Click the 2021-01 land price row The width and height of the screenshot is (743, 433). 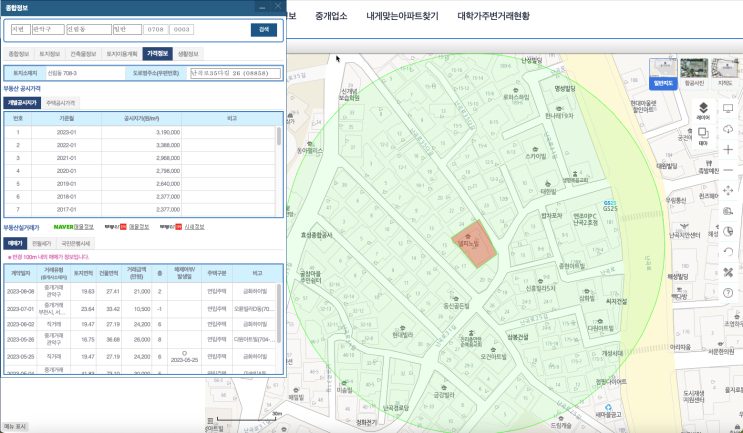pos(140,158)
